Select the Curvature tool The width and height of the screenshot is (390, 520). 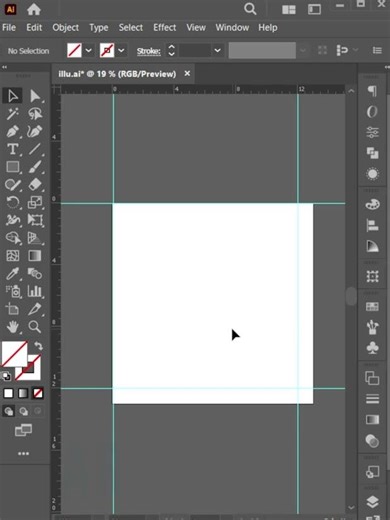click(x=35, y=131)
